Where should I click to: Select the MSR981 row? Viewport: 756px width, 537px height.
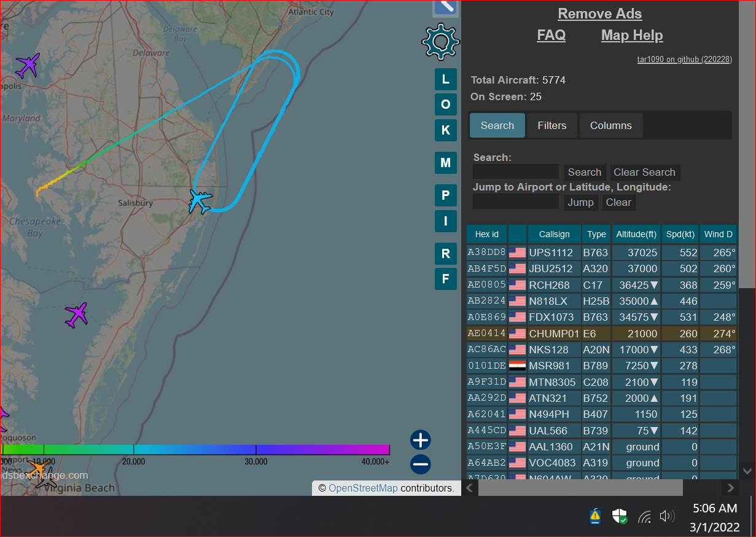coord(602,366)
